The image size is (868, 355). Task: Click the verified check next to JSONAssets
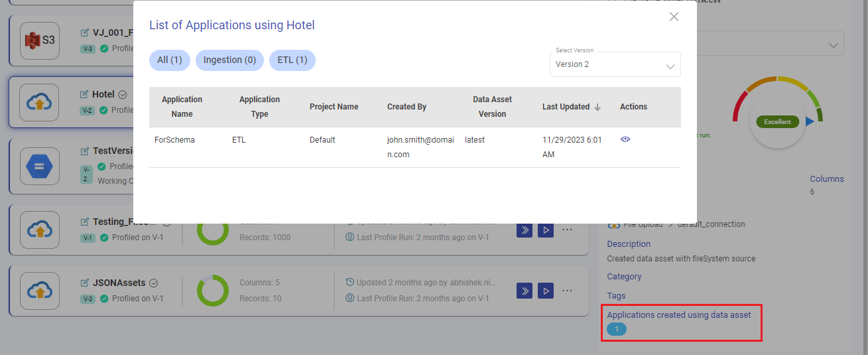point(153,283)
